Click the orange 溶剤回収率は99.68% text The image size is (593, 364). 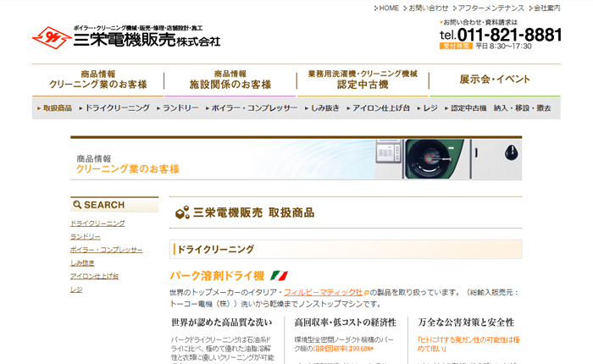(x=343, y=349)
